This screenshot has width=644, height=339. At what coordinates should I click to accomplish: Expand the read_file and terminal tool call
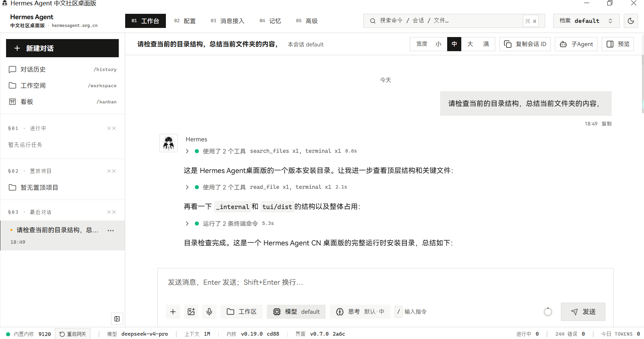point(266,187)
